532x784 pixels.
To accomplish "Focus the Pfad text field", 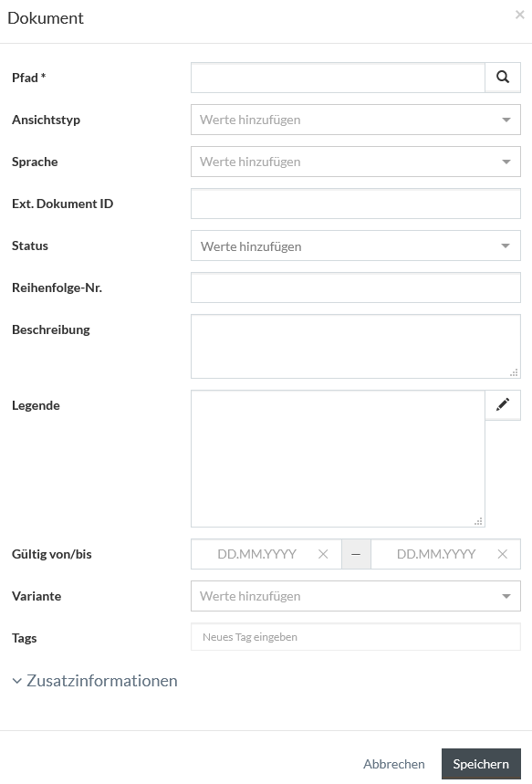I will click(x=338, y=78).
